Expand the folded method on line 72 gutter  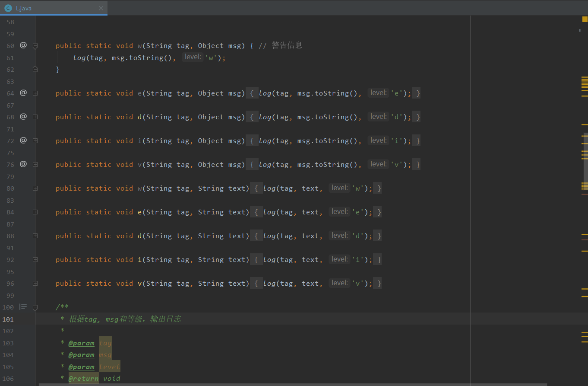coord(35,140)
